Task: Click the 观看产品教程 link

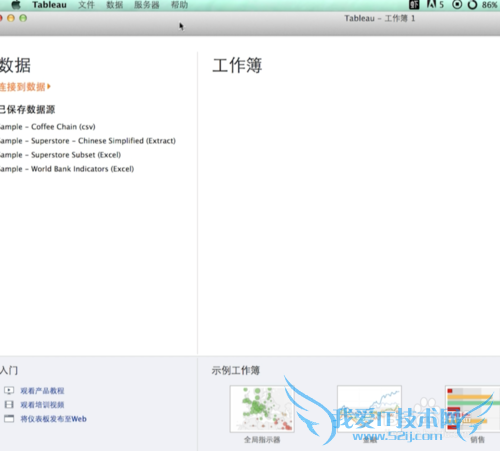Action: [x=42, y=391]
